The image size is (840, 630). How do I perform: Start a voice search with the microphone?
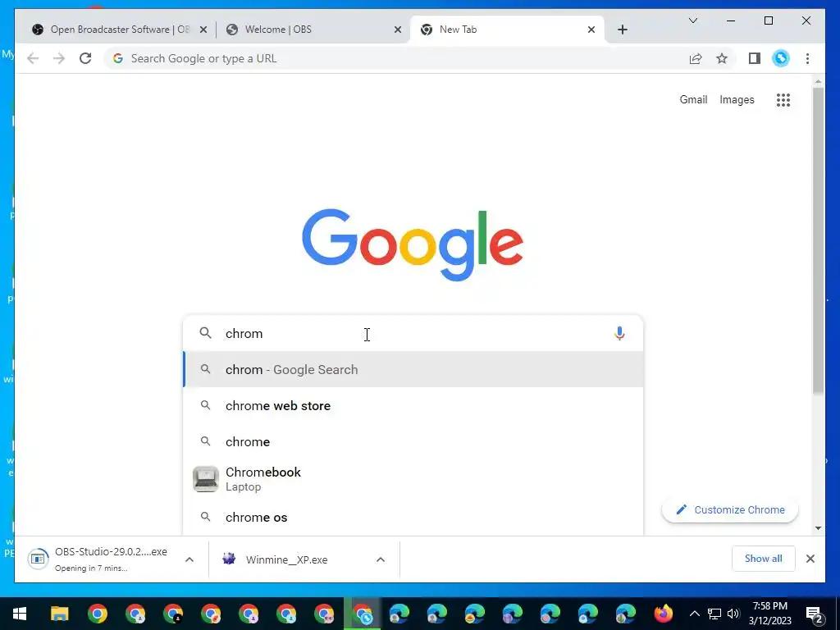pos(619,333)
